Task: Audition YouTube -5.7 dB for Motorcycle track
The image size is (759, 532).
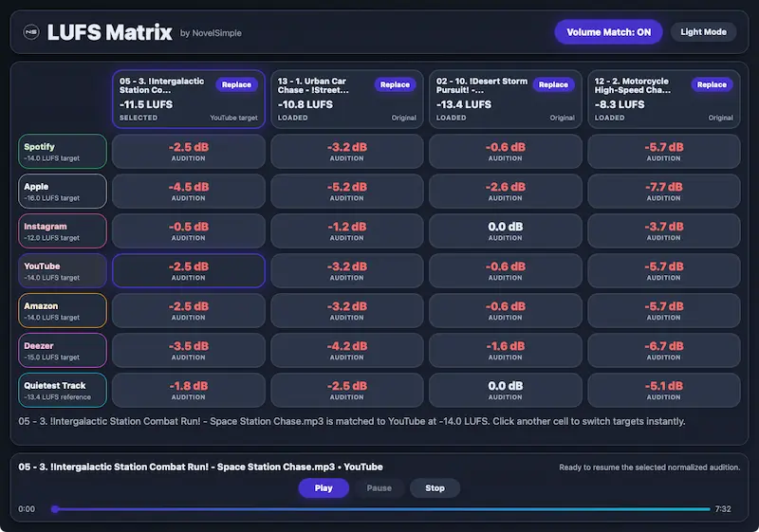Action: 663,271
